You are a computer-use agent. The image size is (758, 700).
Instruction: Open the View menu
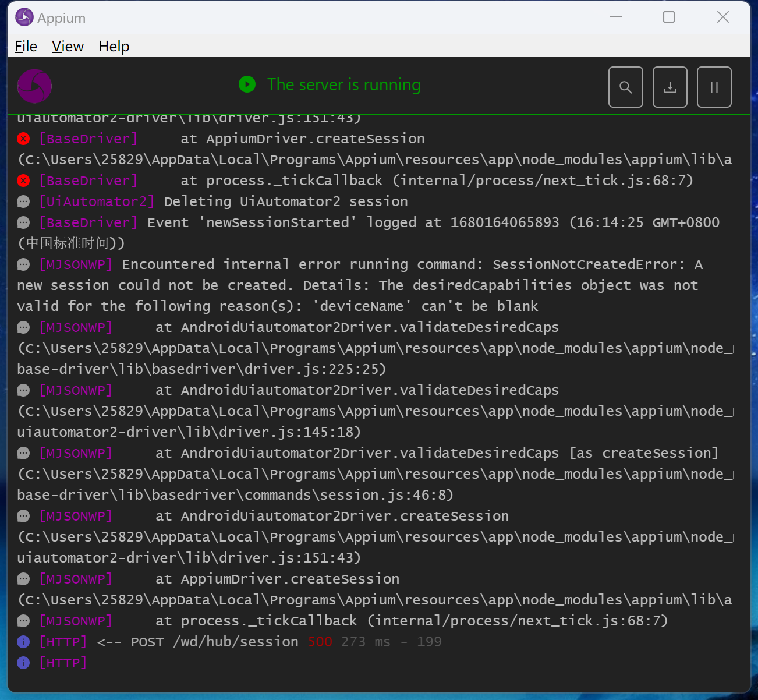(68, 47)
